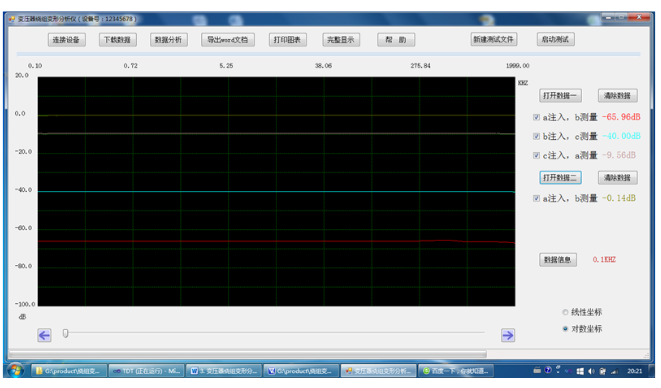
Task: Open the Windows Start menu orb
Action: pyautogui.click(x=16, y=370)
